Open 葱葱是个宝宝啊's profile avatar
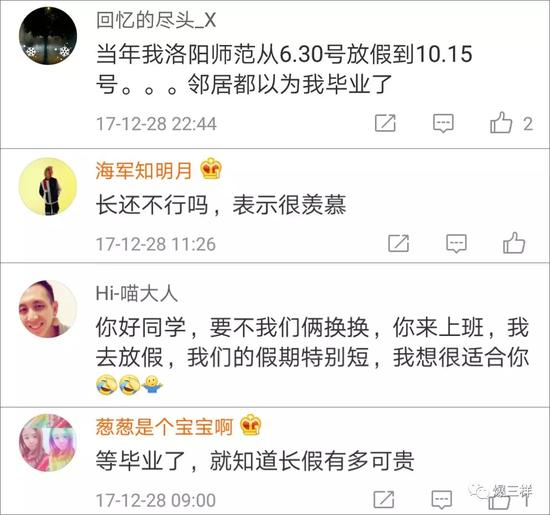The image size is (550, 515). [x=48, y=442]
